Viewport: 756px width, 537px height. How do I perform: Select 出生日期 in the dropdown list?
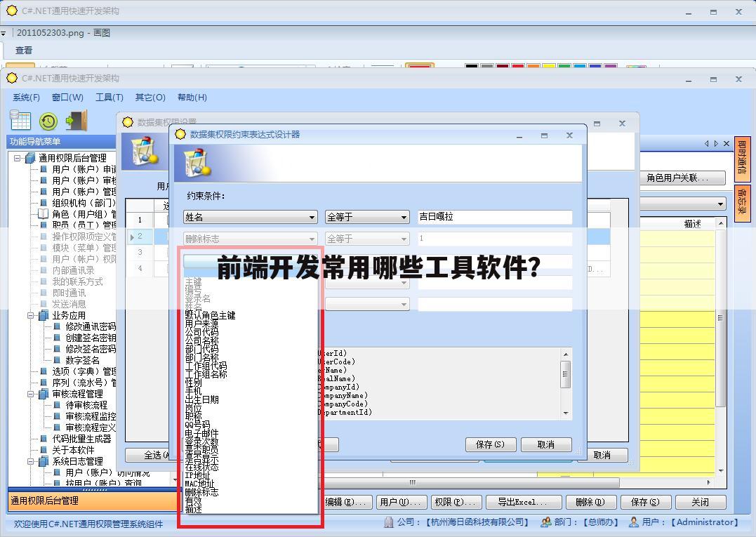(202, 399)
